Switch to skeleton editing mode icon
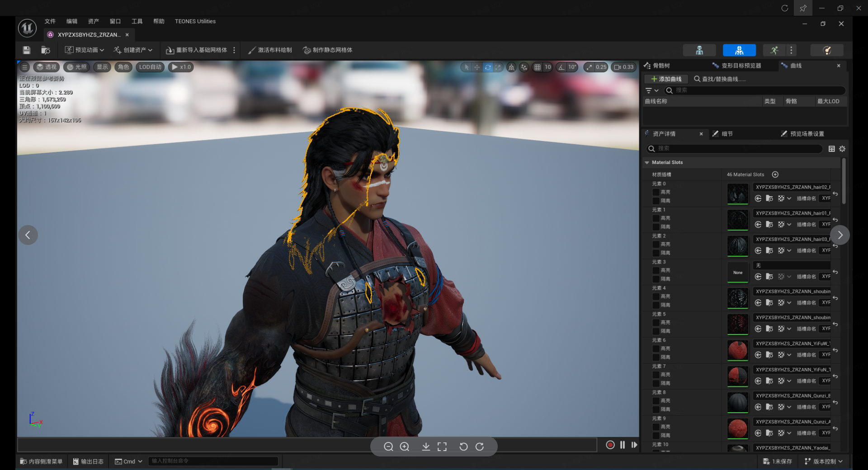The width and height of the screenshot is (868, 470). click(x=699, y=50)
